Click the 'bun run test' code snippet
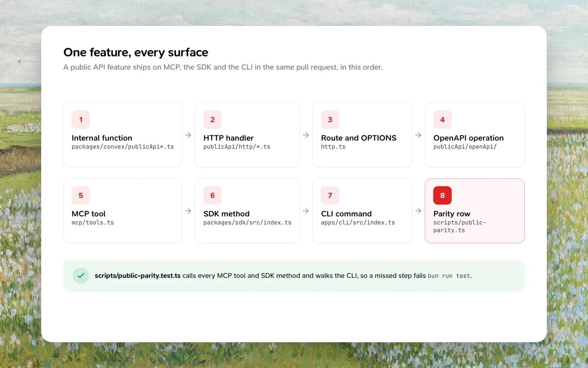The image size is (588, 368). click(x=449, y=276)
